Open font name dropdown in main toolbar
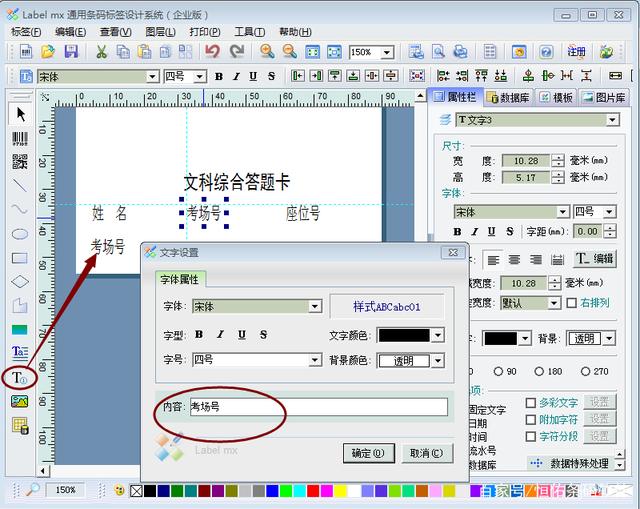640x509 pixels. (x=152, y=76)
